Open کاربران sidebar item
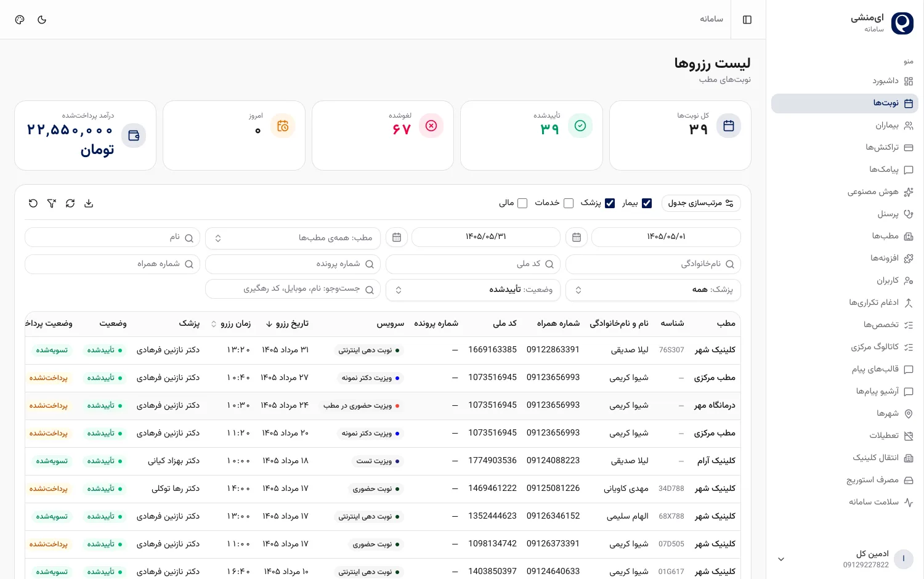The image size is (924, 579). tap(845, 281)
